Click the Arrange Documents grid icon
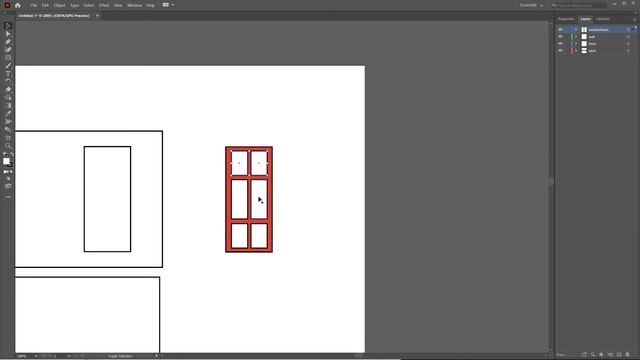 tap(166, 5)
